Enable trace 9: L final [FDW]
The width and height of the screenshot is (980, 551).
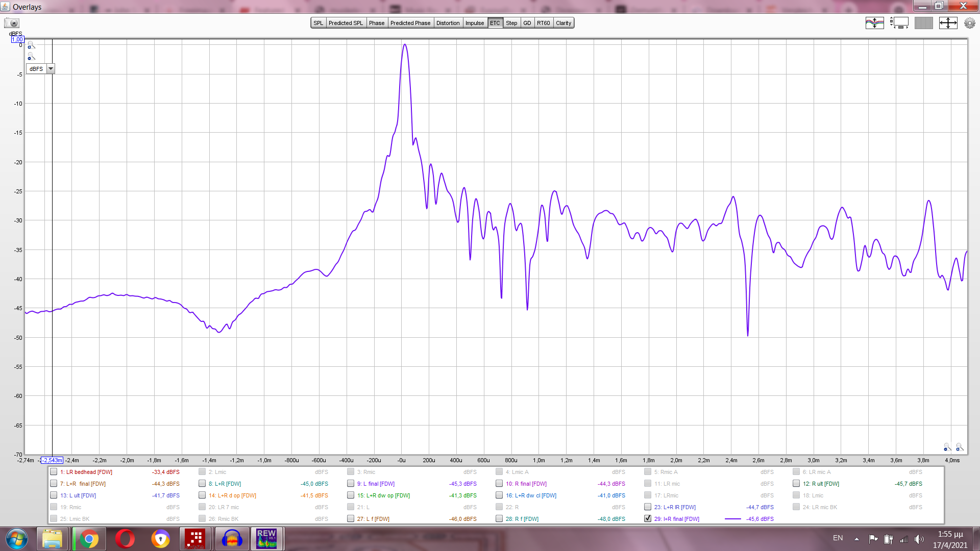pos(351,484)
